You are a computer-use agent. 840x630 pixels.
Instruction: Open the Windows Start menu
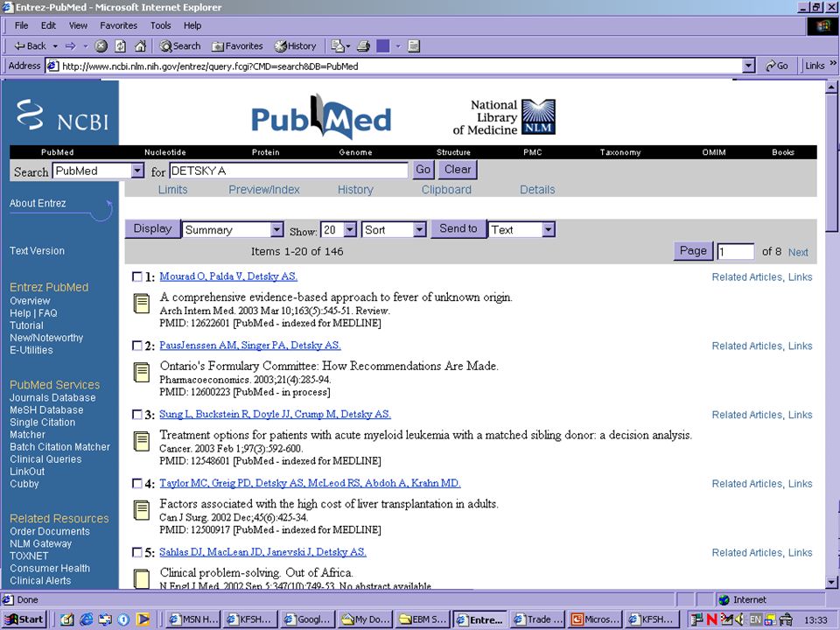click(24, 619)
